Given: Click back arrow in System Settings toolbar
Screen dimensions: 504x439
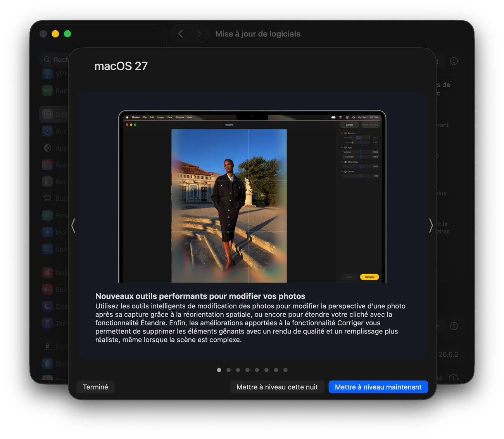Looking at the screenshot, I should [181, 34].
